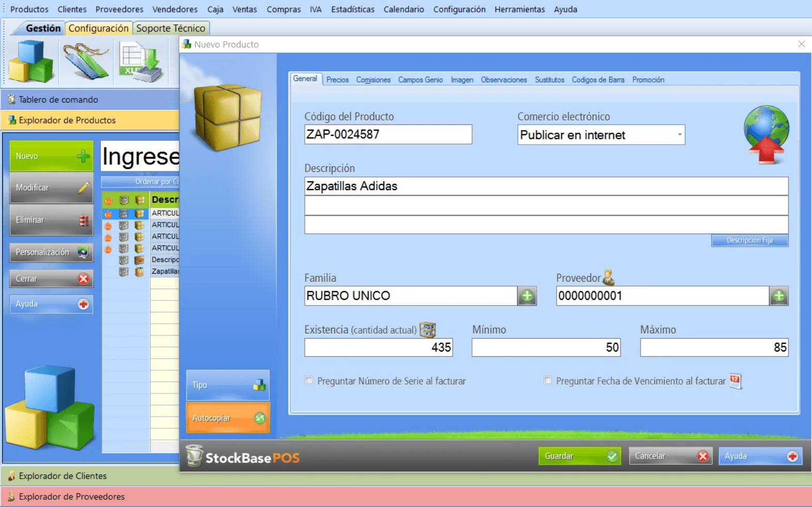This screenshot has height=507, width=812.
Task: Click the Zapatillas Adidas description field
Action: click(546, 186)
